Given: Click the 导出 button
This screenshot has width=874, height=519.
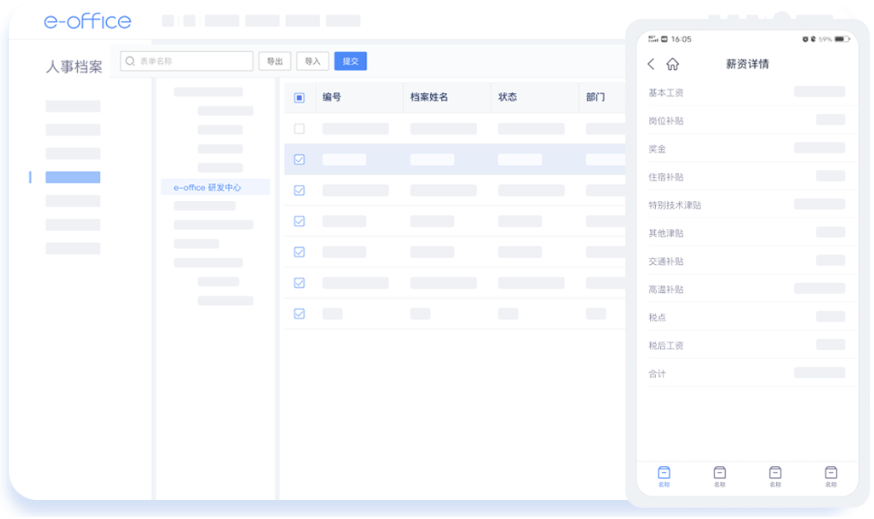Looking at the screenshot, I should [274, 61].
